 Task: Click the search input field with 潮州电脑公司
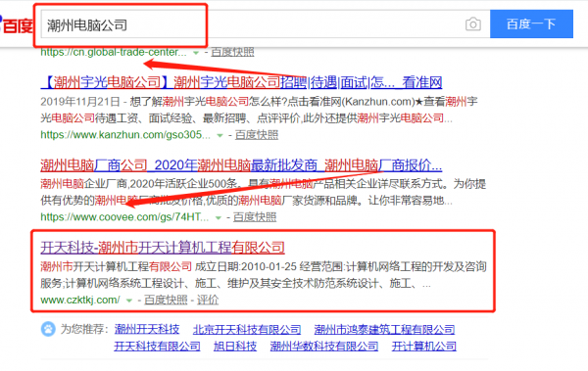[251, 24]
